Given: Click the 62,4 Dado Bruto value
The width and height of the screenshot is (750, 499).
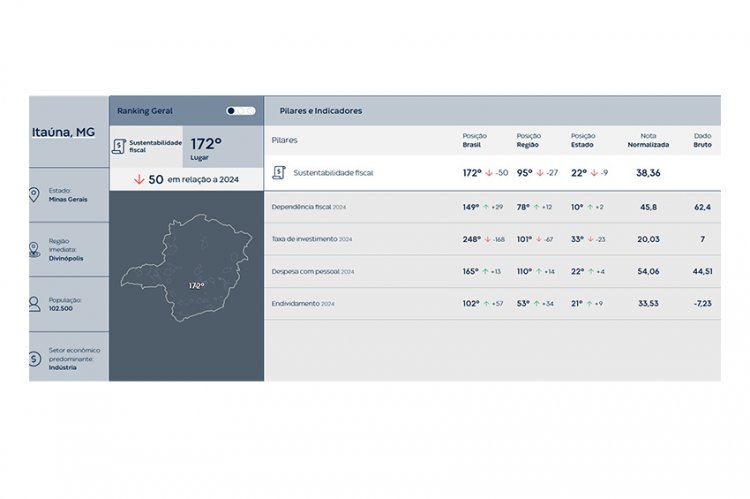Looking at the screenshot, I should (x=703, y=207).
